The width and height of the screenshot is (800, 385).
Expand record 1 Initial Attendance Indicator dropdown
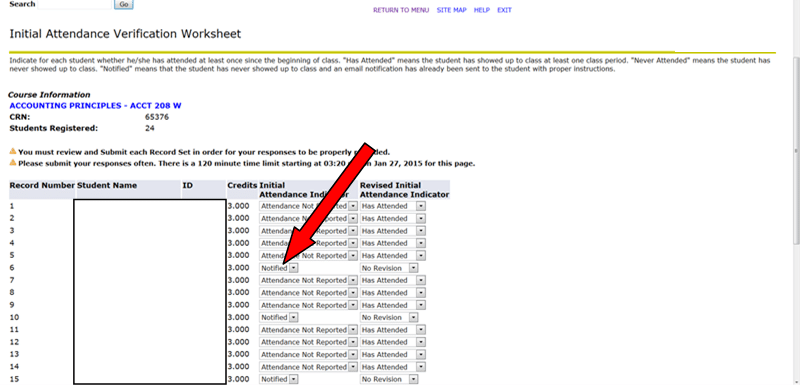click(x=308, y=206)
